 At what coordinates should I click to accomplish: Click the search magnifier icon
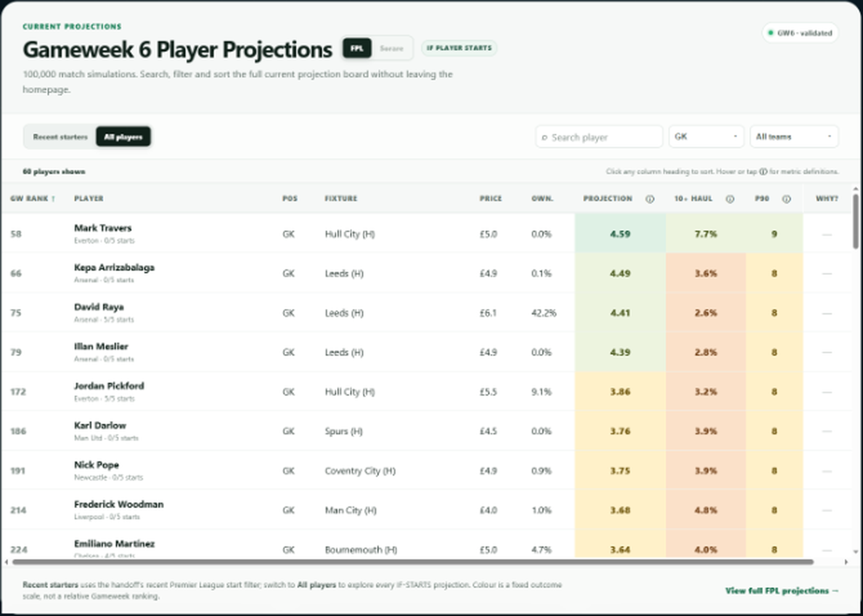coord(544,138)
